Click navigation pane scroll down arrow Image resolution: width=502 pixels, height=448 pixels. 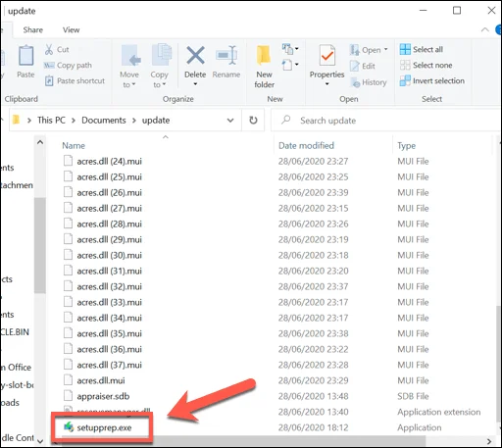pyautogui.click(x=40, y=441)
